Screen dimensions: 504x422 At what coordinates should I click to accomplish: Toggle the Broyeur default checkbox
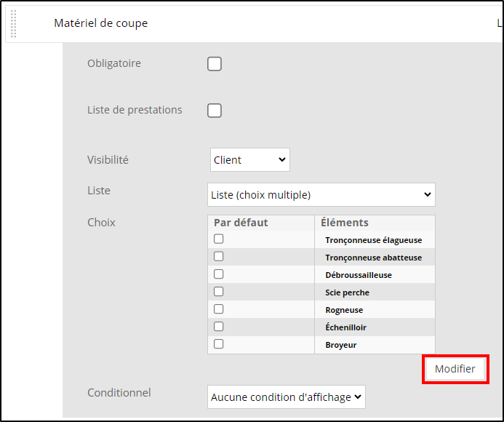219,344
